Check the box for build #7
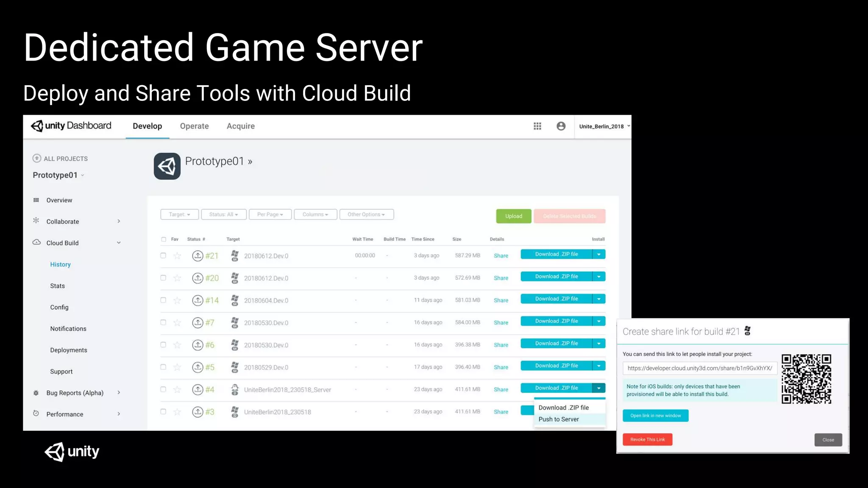The width and height of the screenshot is (868, 488). 163,322
